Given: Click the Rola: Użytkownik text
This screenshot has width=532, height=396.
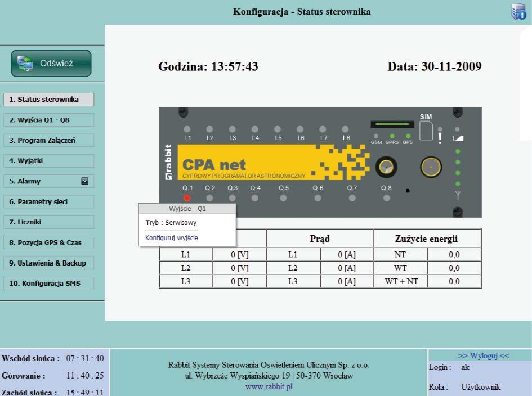Looking at the screenshot, I should click(x=464, y=387).
